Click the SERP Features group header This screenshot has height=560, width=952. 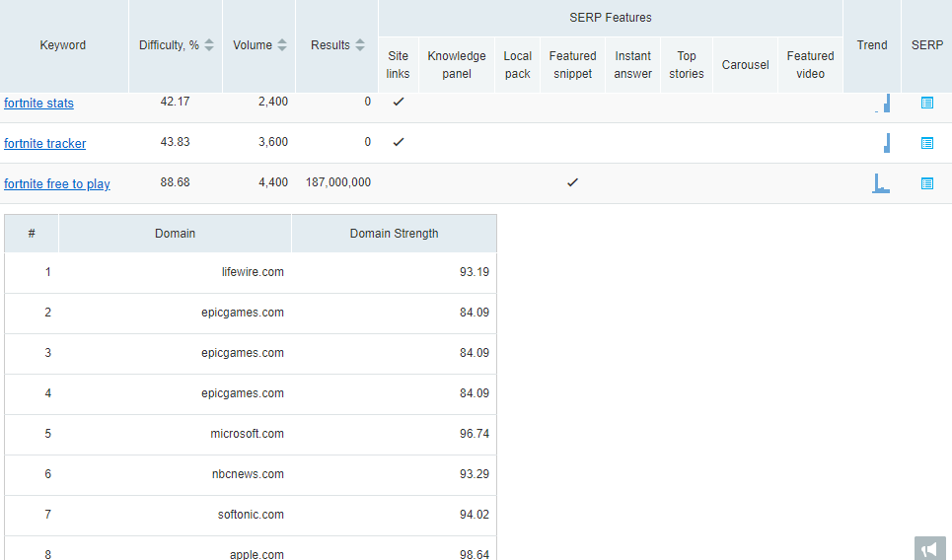[x=611, y=18]
